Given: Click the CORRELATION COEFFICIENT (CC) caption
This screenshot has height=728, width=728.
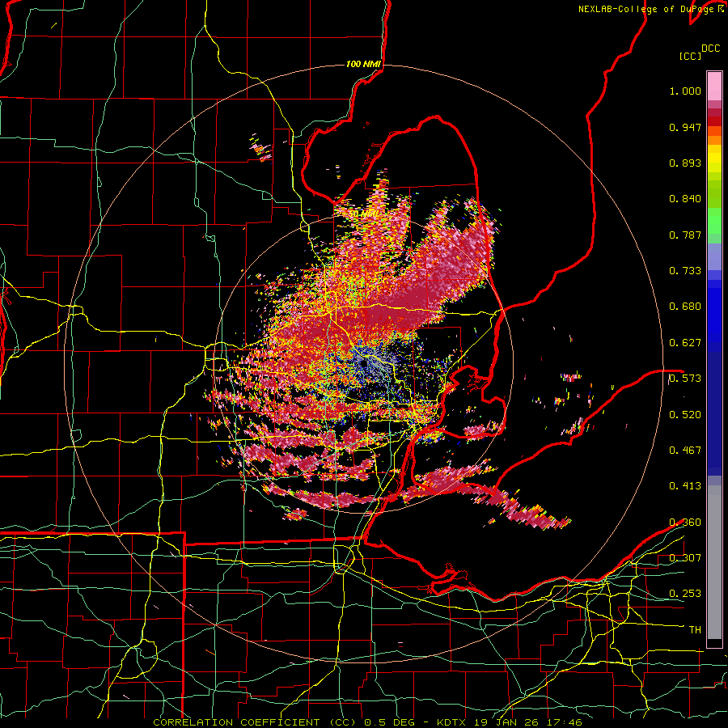Looking at the screenshot, I should click(255, 722).
